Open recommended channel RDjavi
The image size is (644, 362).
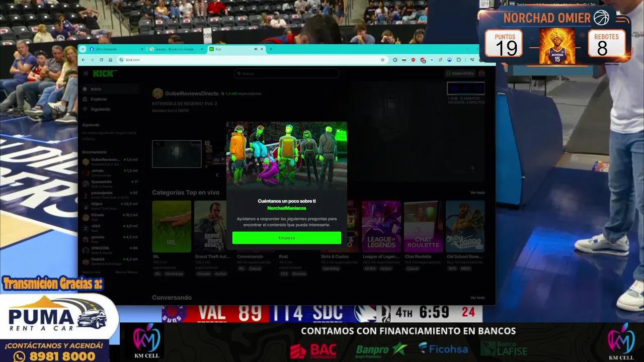(110, 206)
